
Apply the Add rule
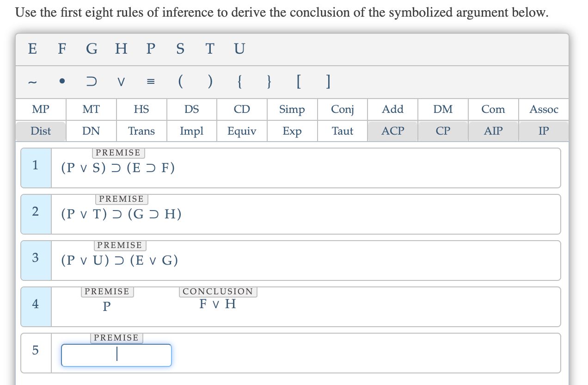coord(392,109)
